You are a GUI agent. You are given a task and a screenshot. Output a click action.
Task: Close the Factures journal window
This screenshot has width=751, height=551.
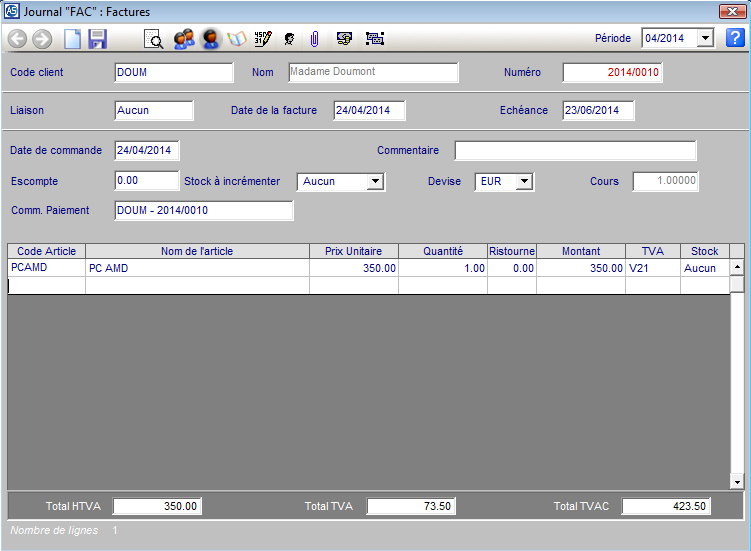tap(731, 11)
